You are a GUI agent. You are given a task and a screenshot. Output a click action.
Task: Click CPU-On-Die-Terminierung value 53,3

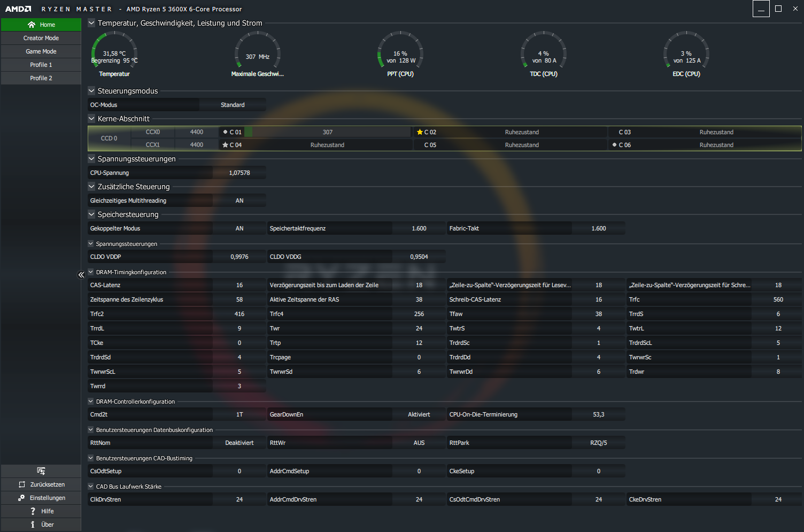coord(599,414)
